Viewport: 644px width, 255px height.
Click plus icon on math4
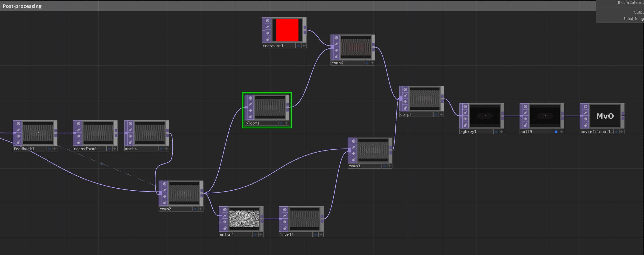tap(166, 149)
